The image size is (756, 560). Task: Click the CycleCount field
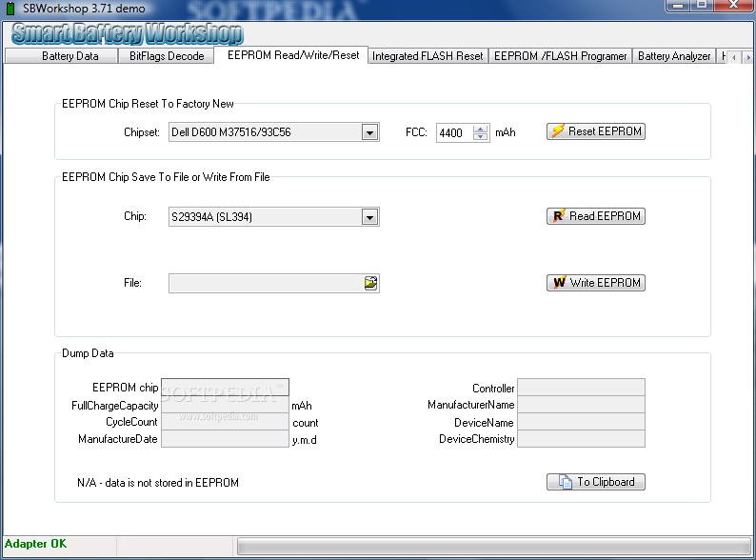click(x=225, y=422)
